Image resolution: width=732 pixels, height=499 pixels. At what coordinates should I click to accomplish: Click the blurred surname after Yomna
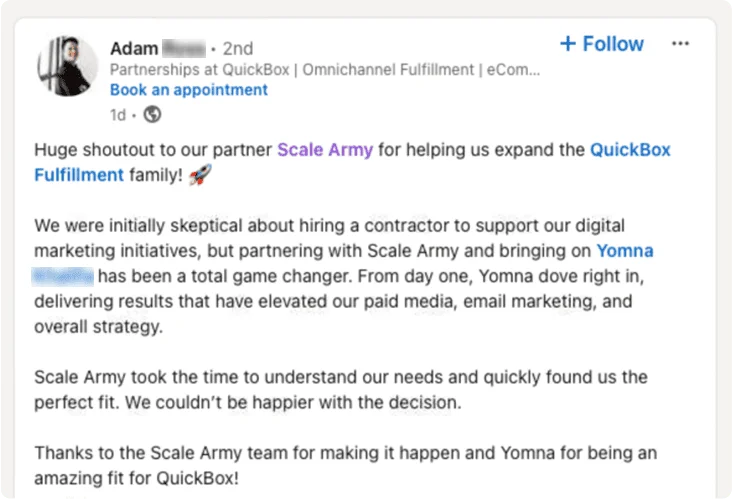tap(64, 275)
